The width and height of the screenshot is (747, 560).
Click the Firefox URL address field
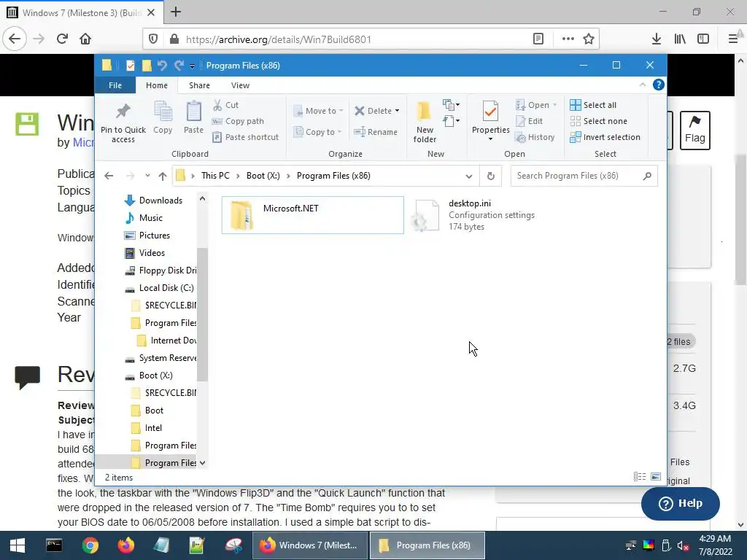pyautogui.click(x=355, y=39)
